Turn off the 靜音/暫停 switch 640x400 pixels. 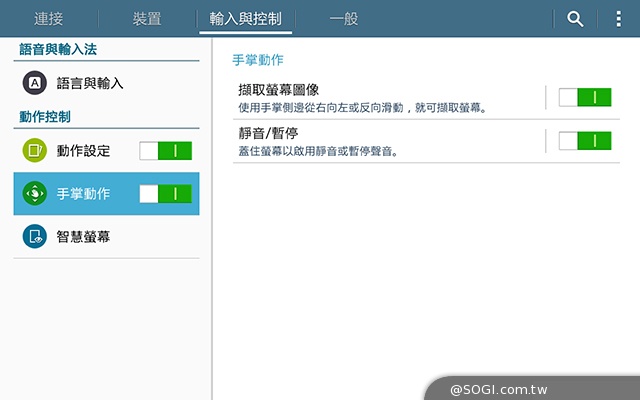tap(584, 140)
